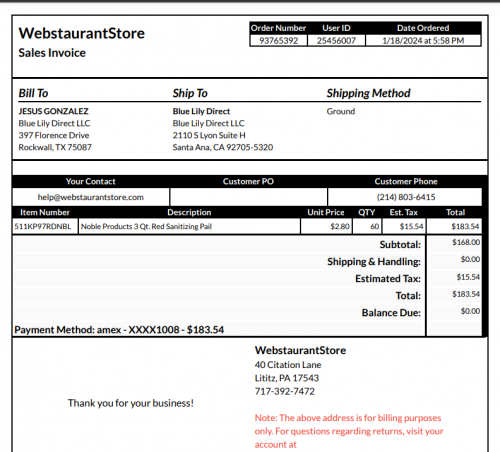Click the Ship To heading
Screen dimensions: 500x452
[190, 93]
